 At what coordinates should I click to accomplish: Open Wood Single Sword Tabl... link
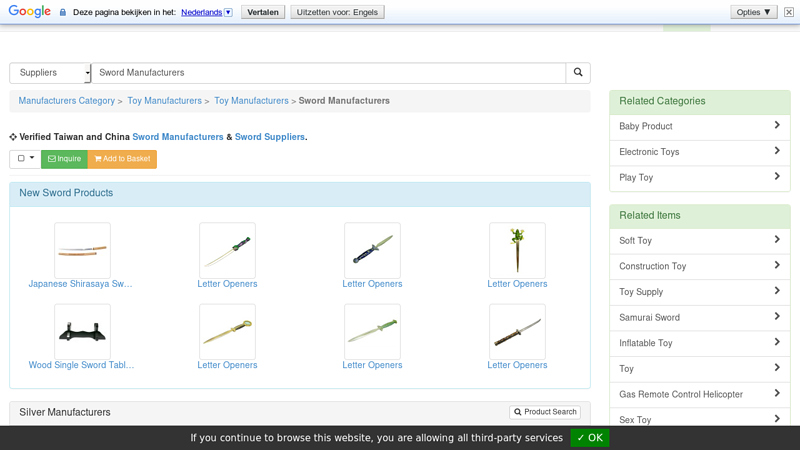pyautogui.click(x=81, y=365)
